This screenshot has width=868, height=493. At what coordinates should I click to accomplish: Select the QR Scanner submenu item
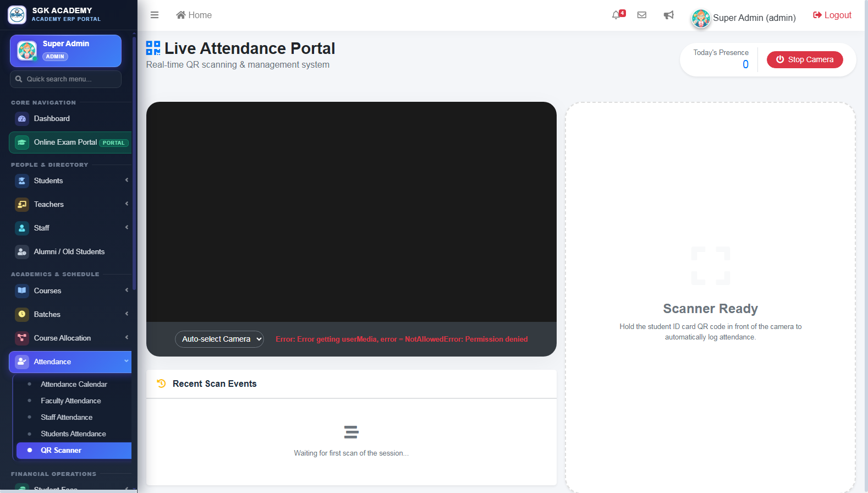74,451
